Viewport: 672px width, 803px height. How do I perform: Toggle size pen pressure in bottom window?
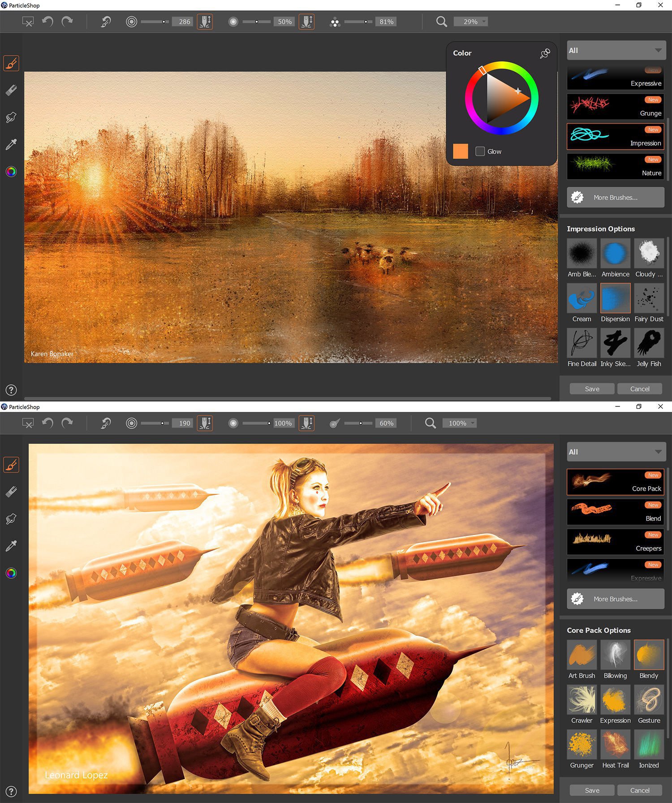point(205,423)
